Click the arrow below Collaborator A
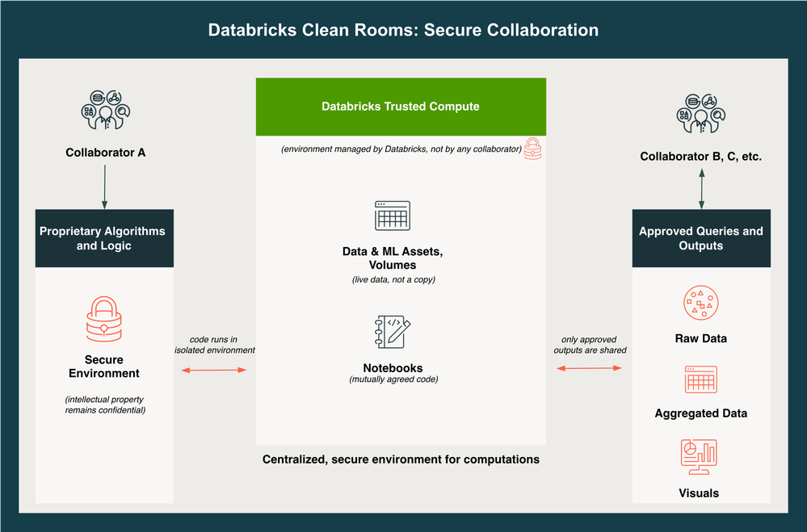 (x=104, y=186)
